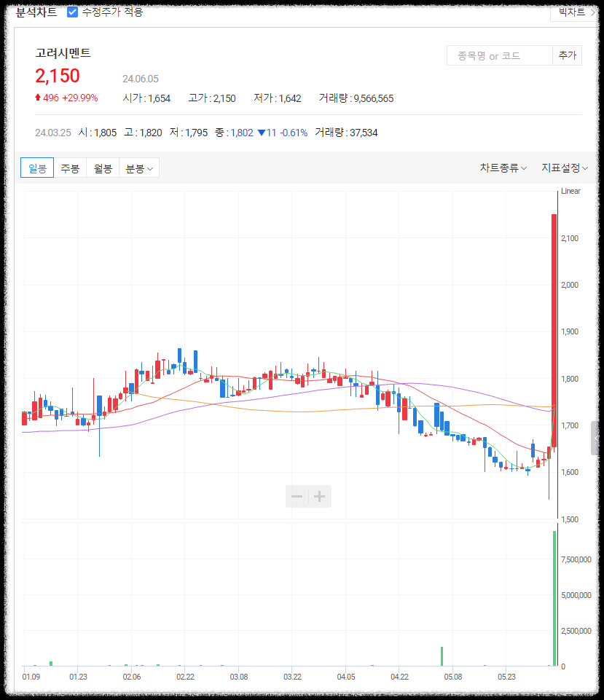This screenshot has width=604, height=700.
Task: Click the 24.06.05 date text
Action: tap(140, 79)
